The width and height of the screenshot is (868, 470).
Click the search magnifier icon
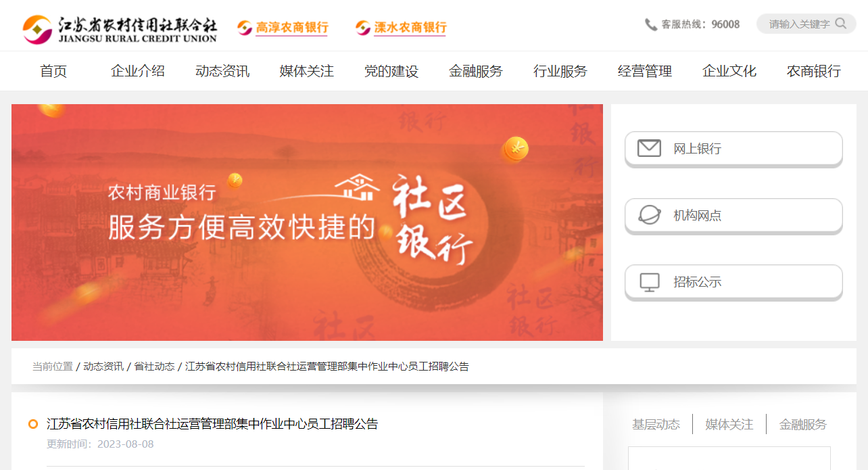coord(841,24)
